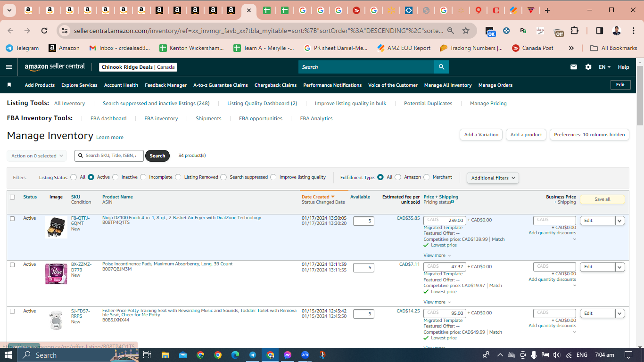Image resolution: width=644 pixels, height=362 pixels.
Task: Click the RS extension icon
Action: [523, 31]
